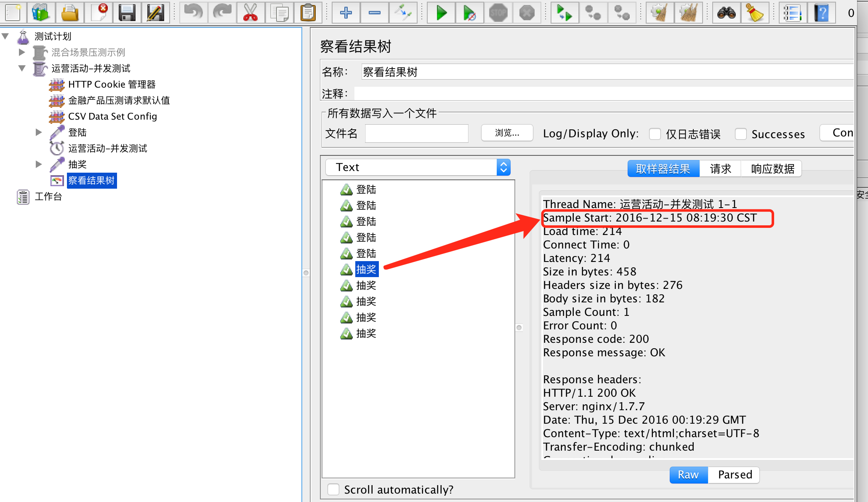Screen dimensions: 868x502
Task: Click the Save floppy disk toolbar icon
Action: tap(126, 13)
